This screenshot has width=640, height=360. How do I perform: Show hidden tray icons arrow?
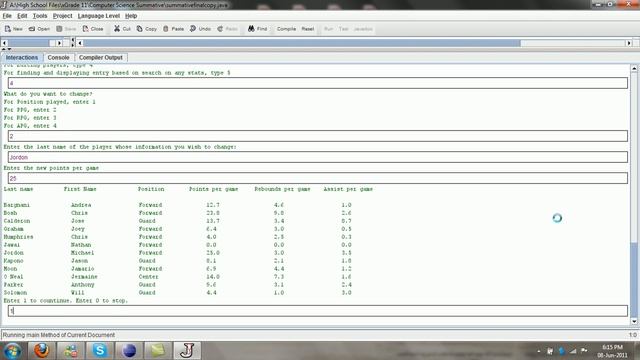[539, 351]
